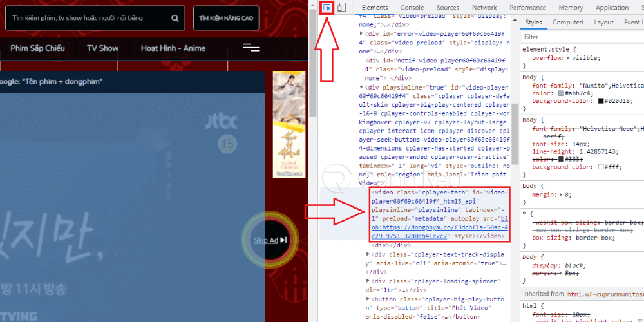Expand the cplayer-big-play-button node
The image size is (644, 322).
[x=368, y=299]
